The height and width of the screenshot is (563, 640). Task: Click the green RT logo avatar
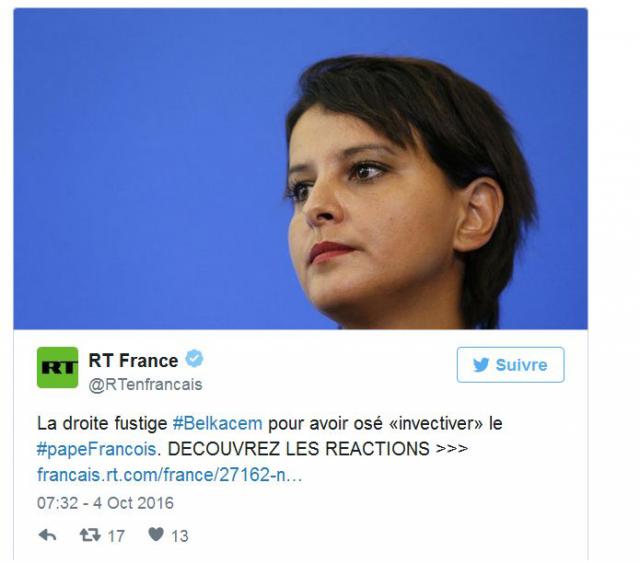pyautogui.click(x=58, y=367)
